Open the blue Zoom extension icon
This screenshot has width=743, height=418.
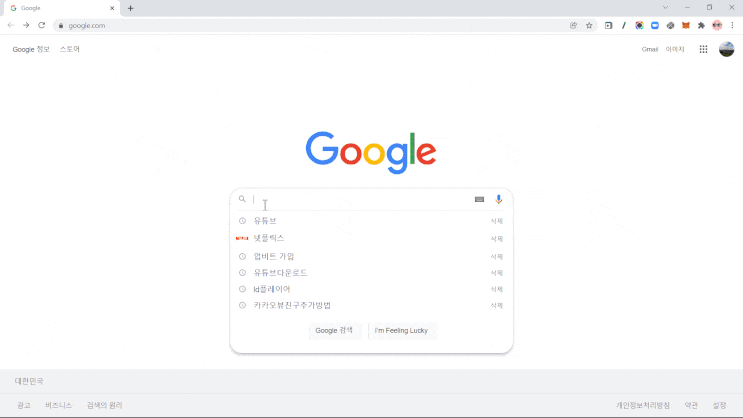[655, 26]
